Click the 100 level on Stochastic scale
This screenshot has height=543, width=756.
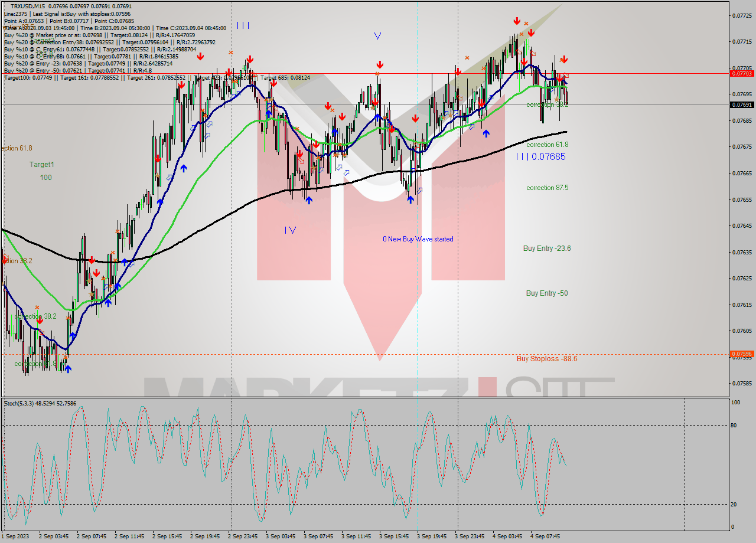coord(737,403)
